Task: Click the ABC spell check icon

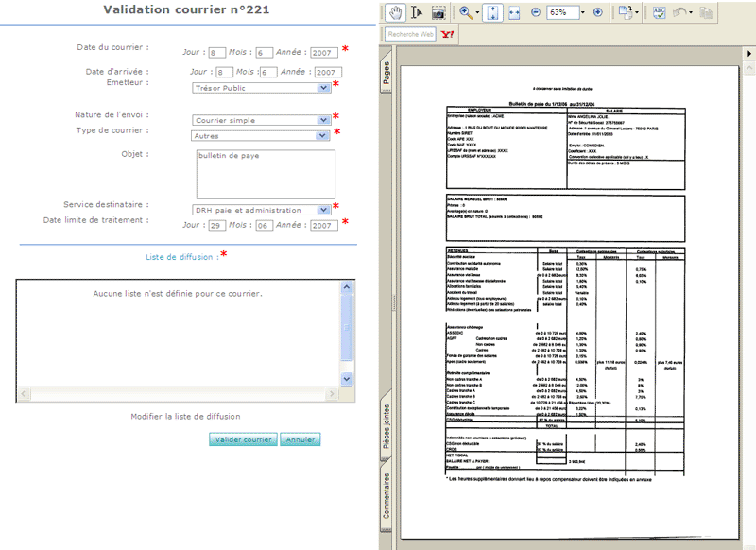Action: (x=659, y=12)
